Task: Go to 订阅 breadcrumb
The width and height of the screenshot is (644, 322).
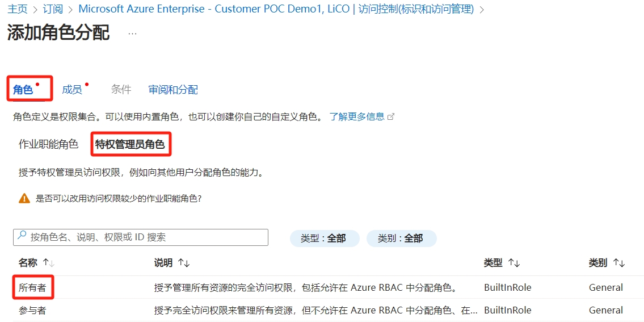Action: (x=53, y=9)
